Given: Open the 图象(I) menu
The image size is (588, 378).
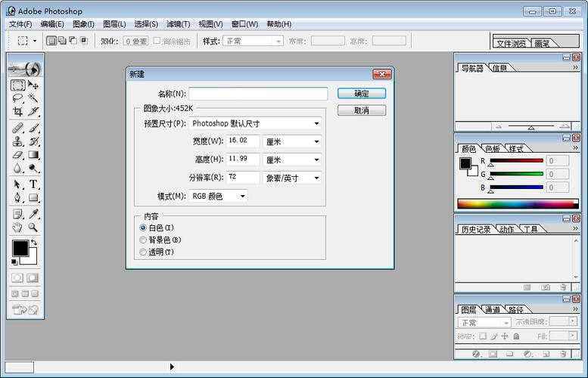Looking at the screenshot, I should pyautogui.click(x=84, y=24).
